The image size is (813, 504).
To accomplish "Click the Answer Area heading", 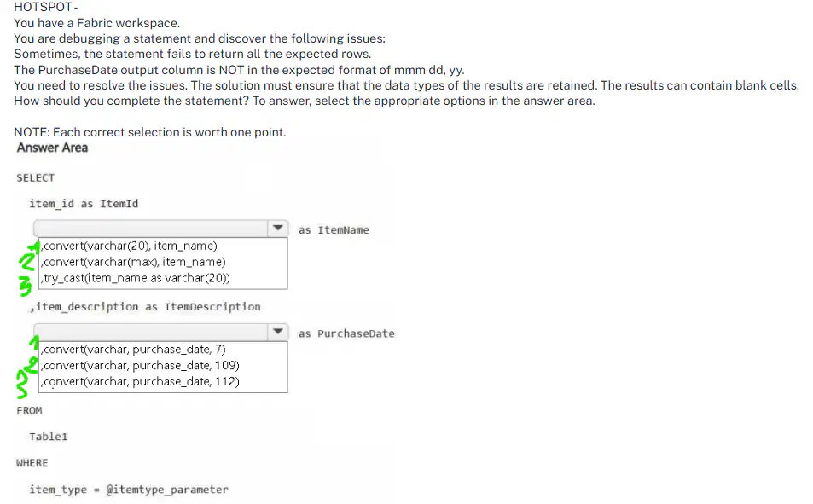I will coord(52,148).
